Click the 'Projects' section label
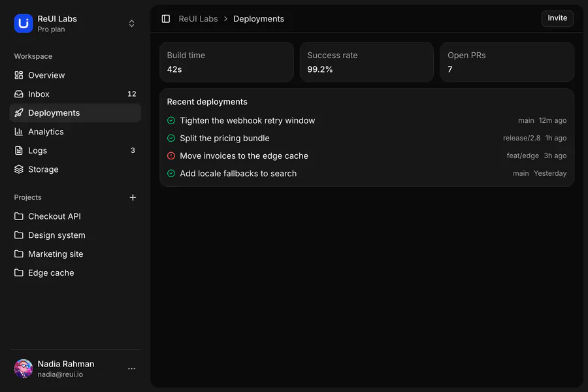This screenshot has width=588, height=392. pyautogui.click(x=27, y=197)
